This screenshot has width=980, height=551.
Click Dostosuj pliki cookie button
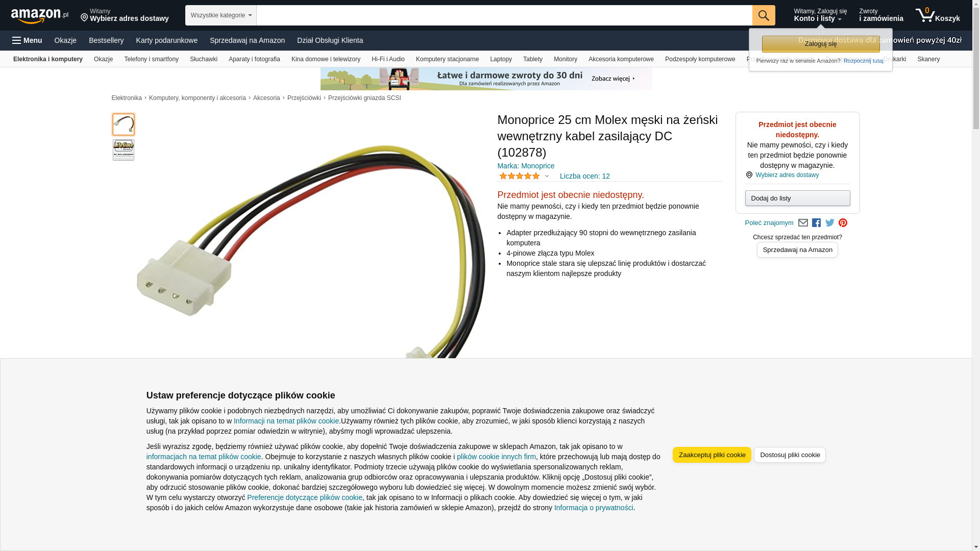(x=790, y=455)
